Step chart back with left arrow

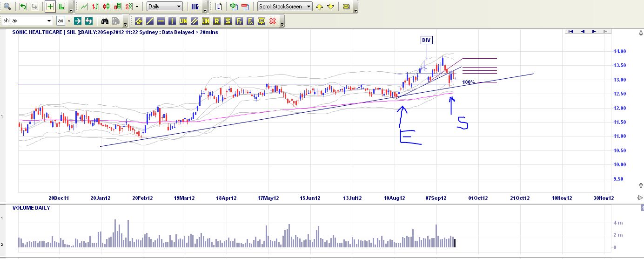[582, 32]
